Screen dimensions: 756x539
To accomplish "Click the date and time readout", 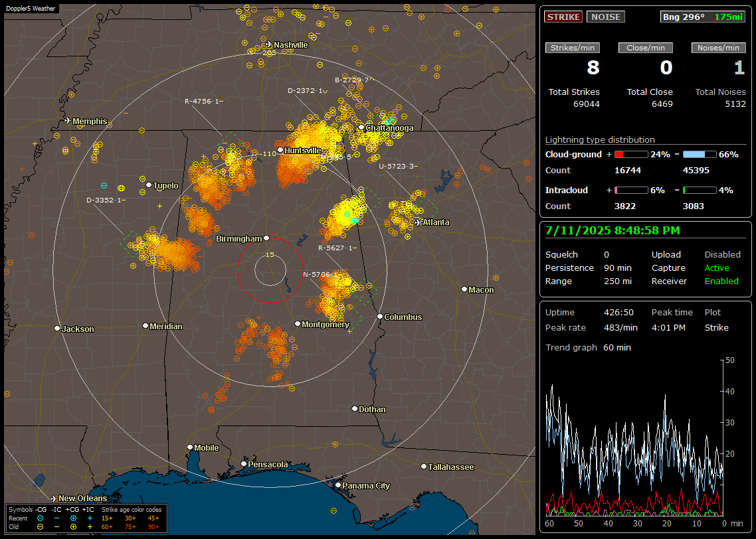I will (x=613, y=231).
